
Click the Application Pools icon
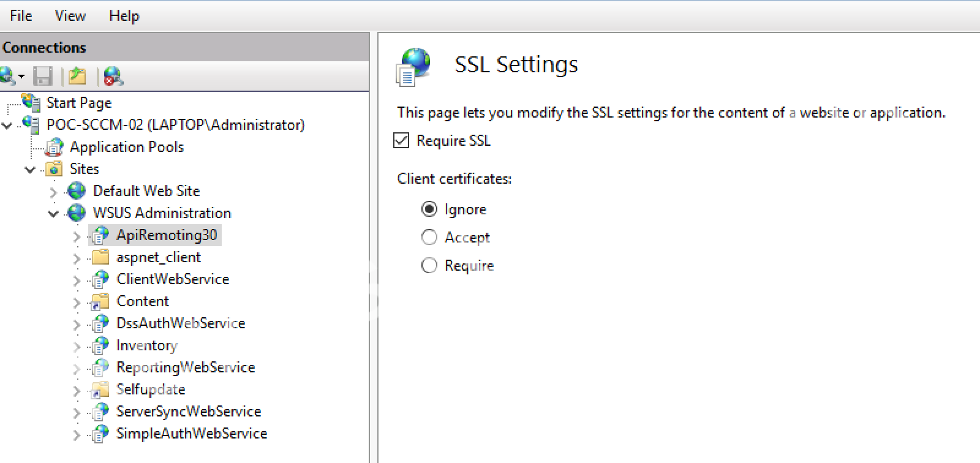pos(55,147)
